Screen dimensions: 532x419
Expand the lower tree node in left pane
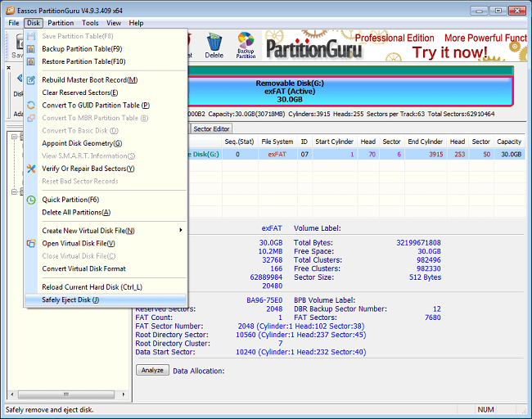click(x=14, y=191)
